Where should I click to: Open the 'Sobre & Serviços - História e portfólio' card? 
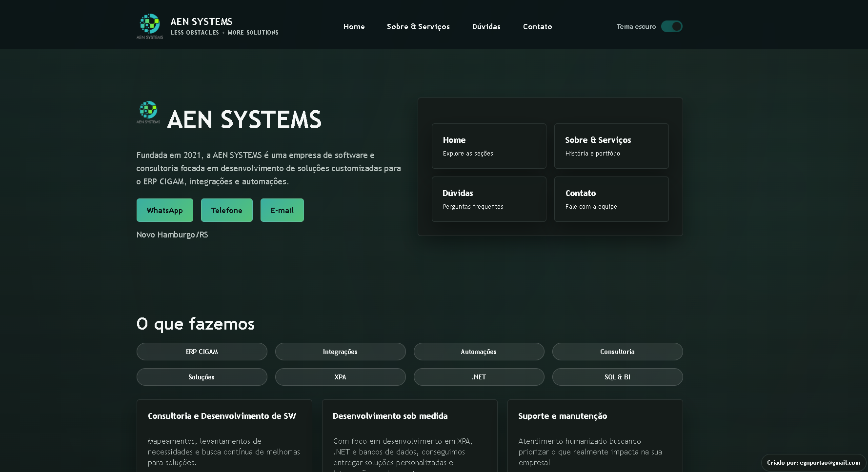(611, 146)
